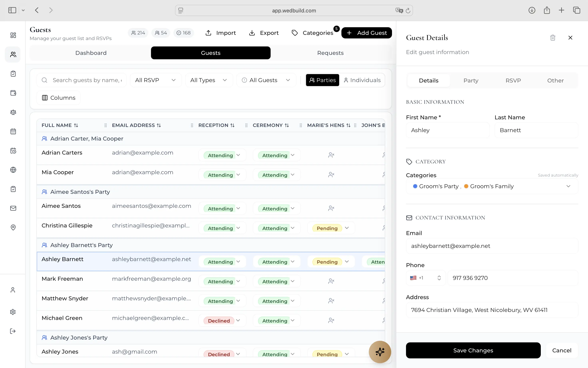Click the 168 confirmed count badge
588x368 pixels.
tap(184, 33)
